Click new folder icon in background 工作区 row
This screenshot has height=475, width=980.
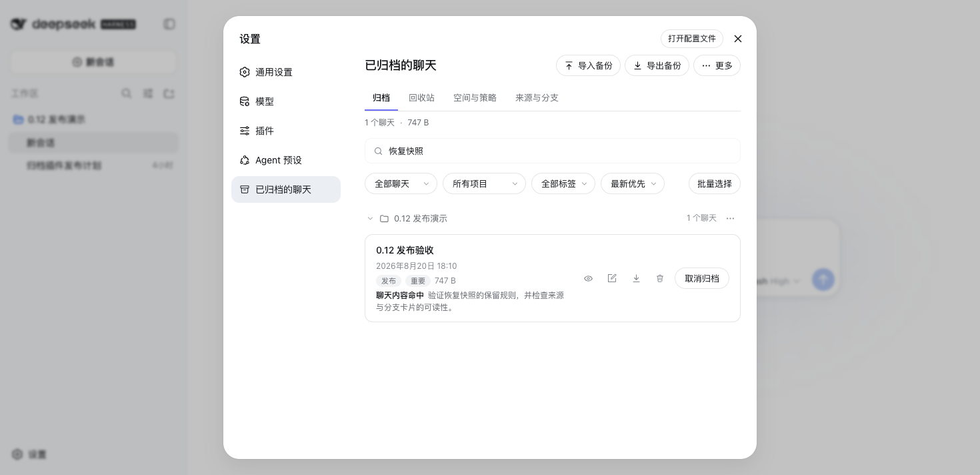(169, 93)
